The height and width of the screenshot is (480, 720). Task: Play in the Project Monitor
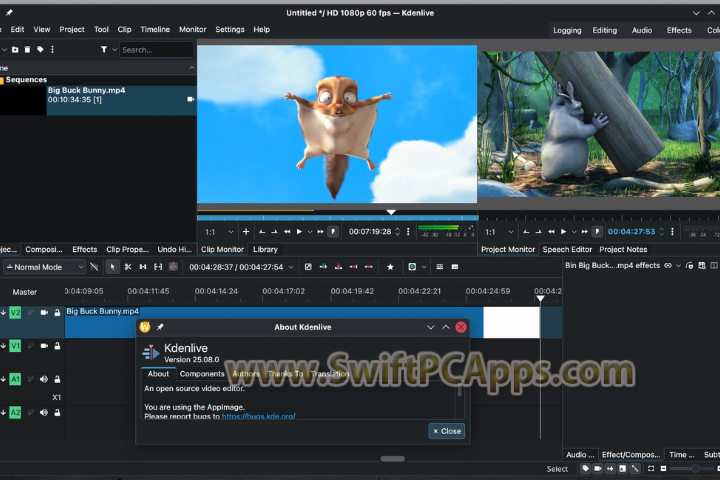[x=563, y=232]
